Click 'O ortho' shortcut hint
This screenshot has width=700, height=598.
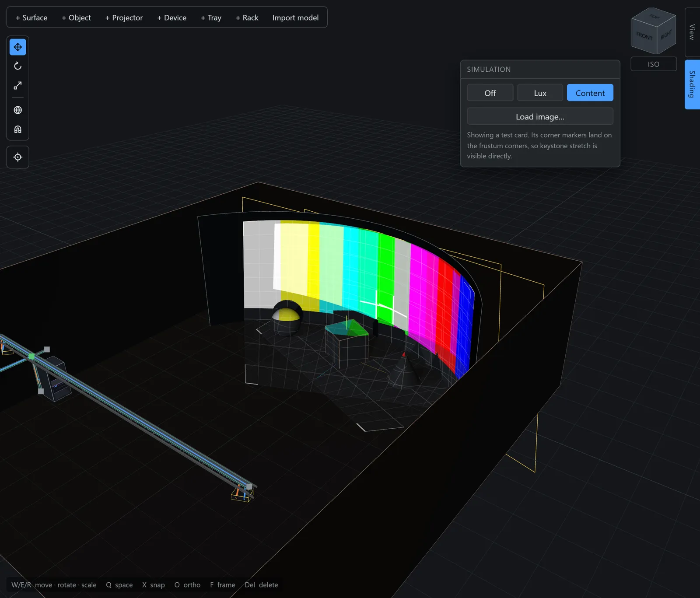click(x=187, y=585)
